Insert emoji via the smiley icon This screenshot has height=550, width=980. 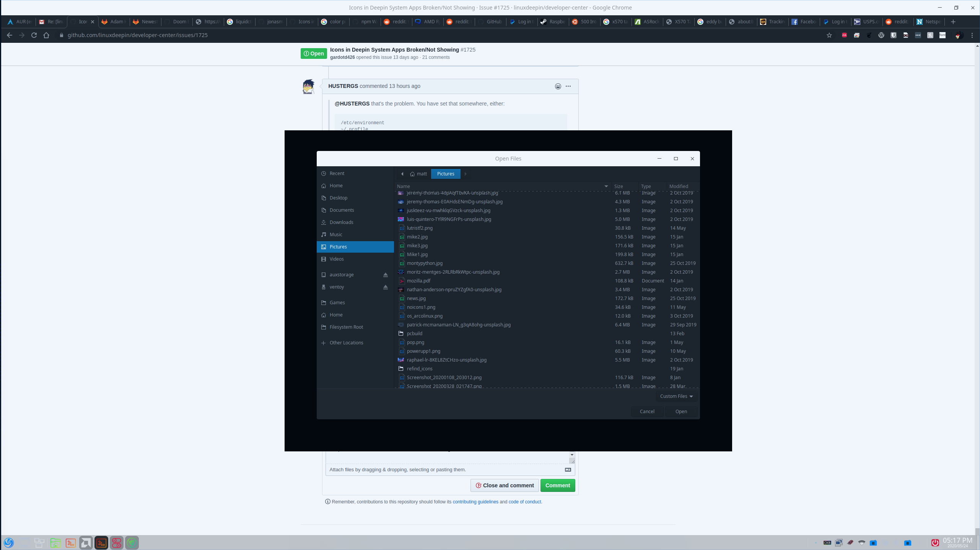pos(558,86)
